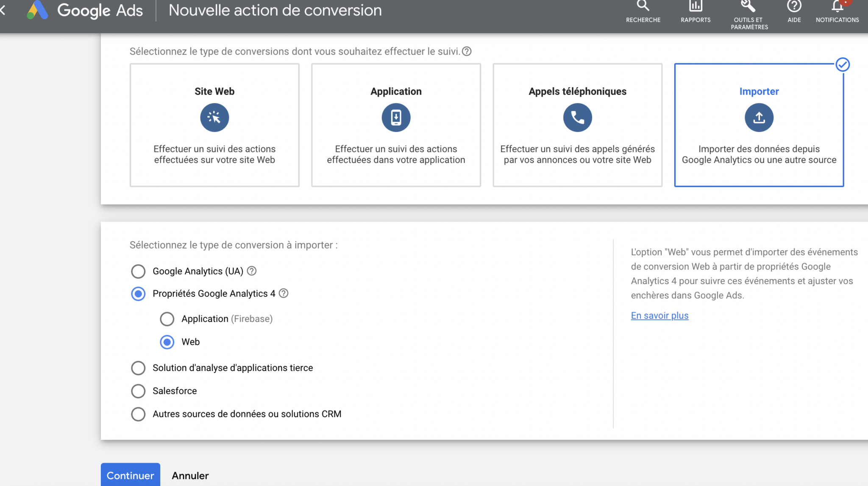Select Propriétés Google Analytics 4 radio button
868x486 pixels.
(x=138, y=293)
